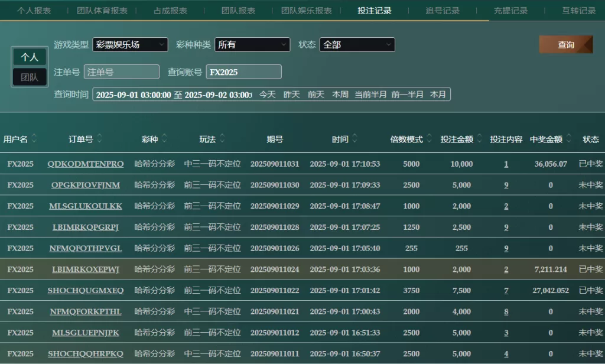Open the 占成报表 tab
Image resolution: width=605 pixels, height=364 pixels.
coord(170,11)
